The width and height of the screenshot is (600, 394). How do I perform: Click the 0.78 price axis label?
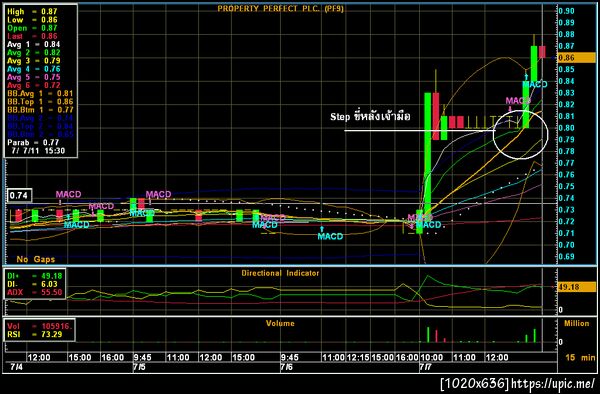pos(566,151)
